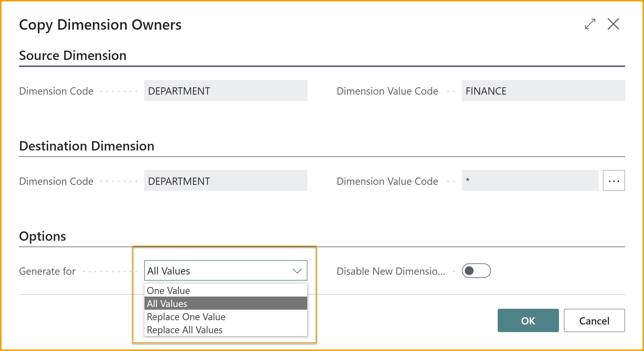Toggle the Disable New Dimension switch
The image size is (644, 351).
click(476, 271)
